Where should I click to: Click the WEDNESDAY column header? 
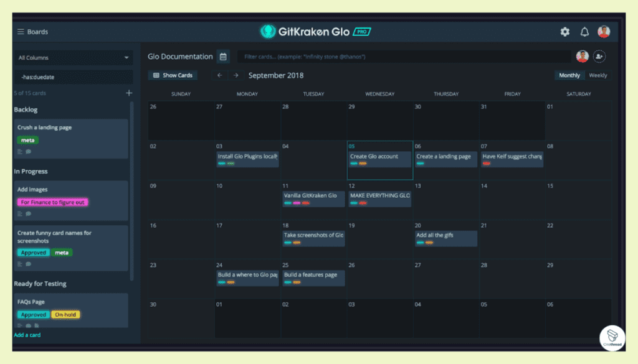(379, 94)
